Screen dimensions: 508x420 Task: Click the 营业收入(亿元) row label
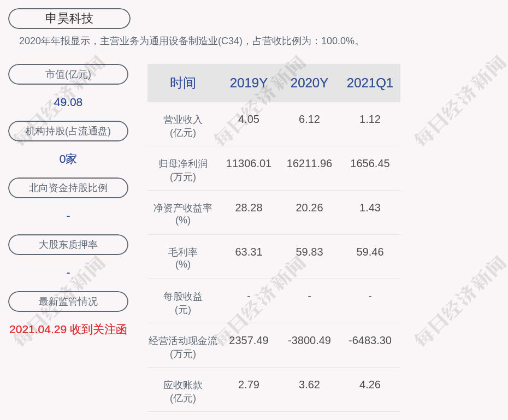(x=183, y=126)
